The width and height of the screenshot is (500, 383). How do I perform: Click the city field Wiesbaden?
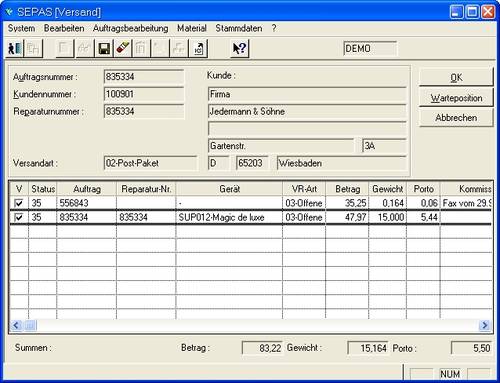341,163
